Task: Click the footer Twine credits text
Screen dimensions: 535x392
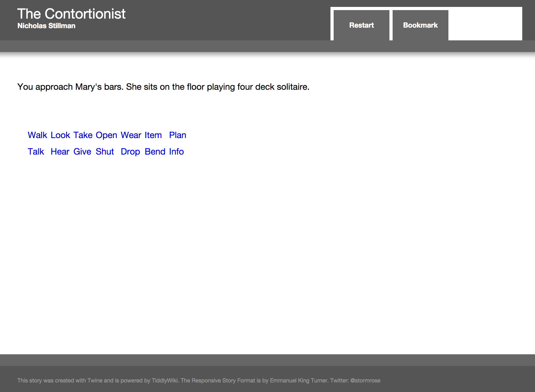Action: tap(199, 380)
